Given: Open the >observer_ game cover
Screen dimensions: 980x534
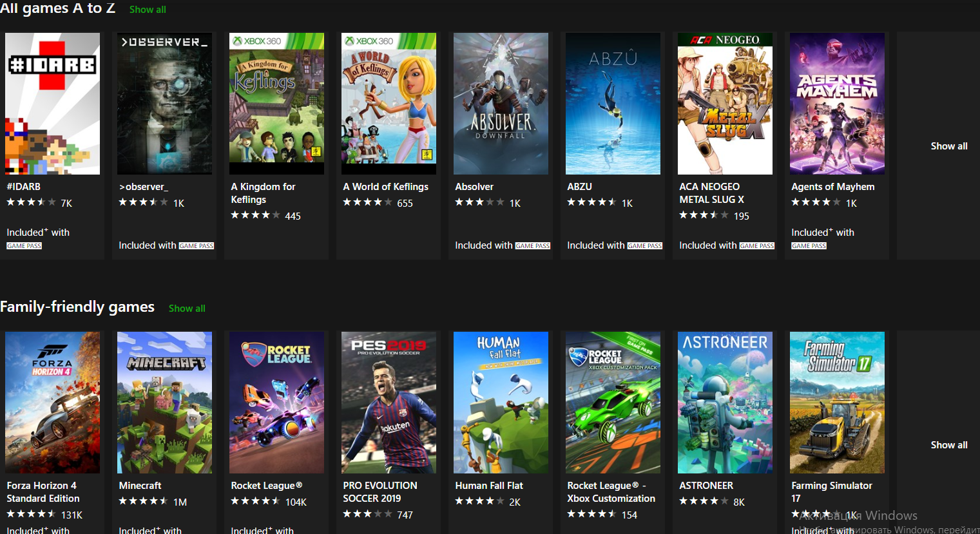Looking at the screenshot, I should [x=164, y=104].
